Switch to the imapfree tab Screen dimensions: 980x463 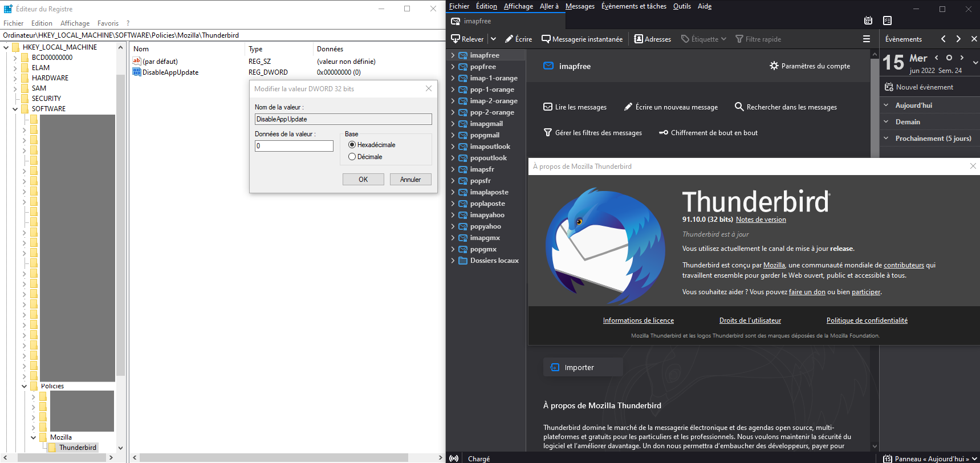click(506, 21)
